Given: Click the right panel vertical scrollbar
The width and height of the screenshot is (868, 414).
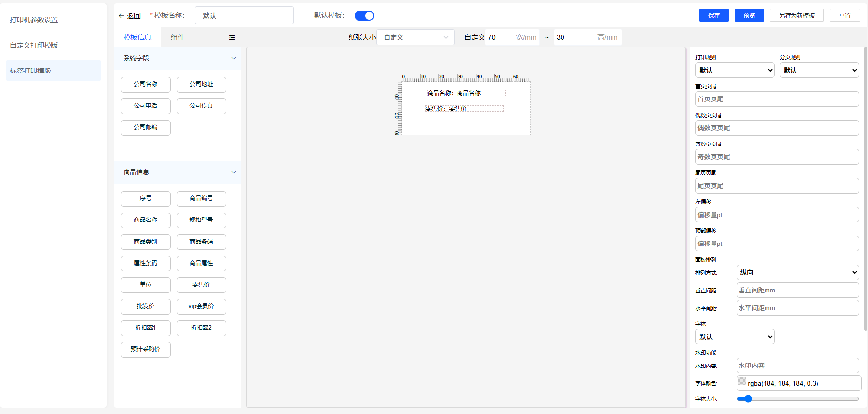Looking at the screenshot, I should [866, 189].
